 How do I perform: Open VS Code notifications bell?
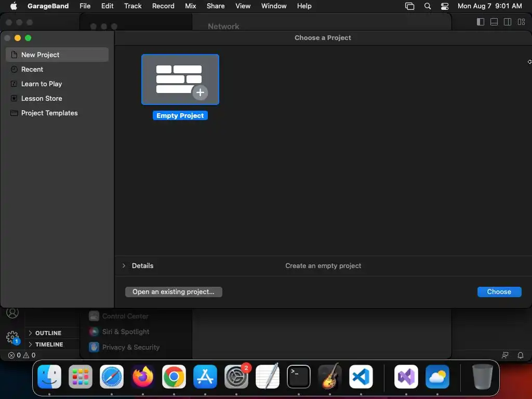pyautogui.click(x=521, y=355)
